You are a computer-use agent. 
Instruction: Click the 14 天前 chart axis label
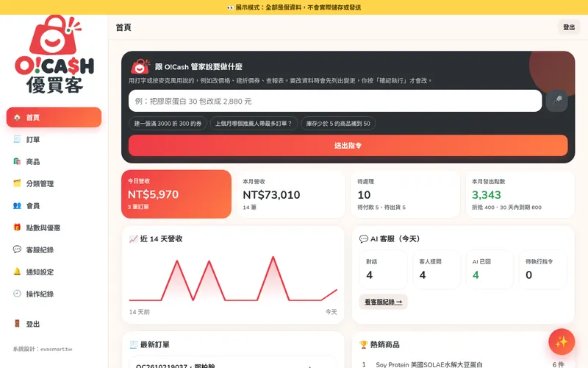[140, 311]
